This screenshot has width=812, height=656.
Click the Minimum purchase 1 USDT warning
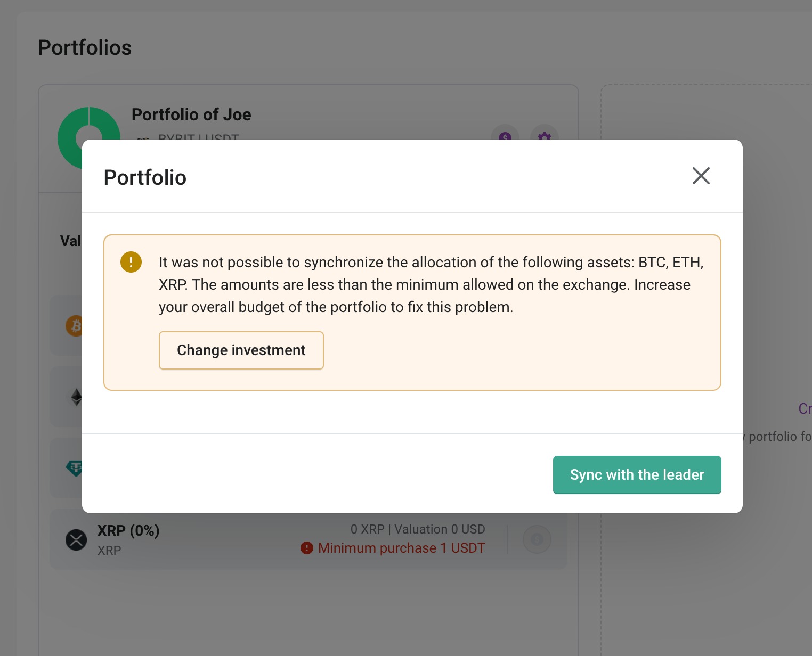401,548
